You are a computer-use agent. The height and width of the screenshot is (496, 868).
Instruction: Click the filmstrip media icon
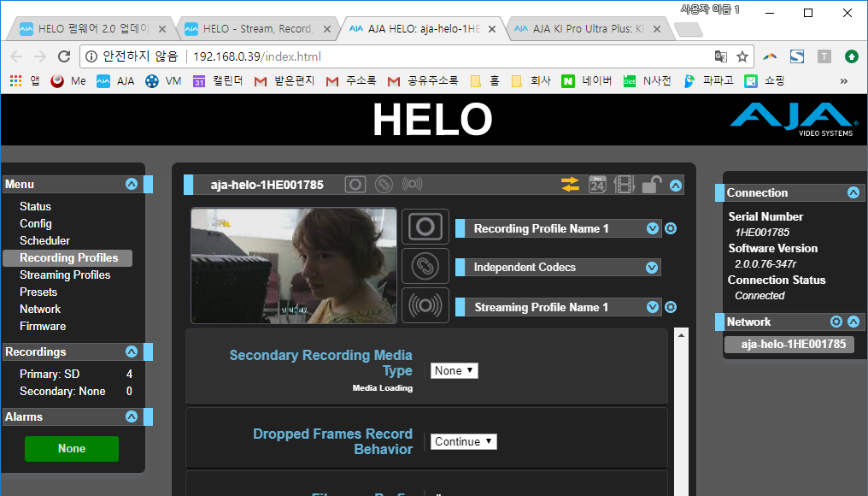point(625,185)
